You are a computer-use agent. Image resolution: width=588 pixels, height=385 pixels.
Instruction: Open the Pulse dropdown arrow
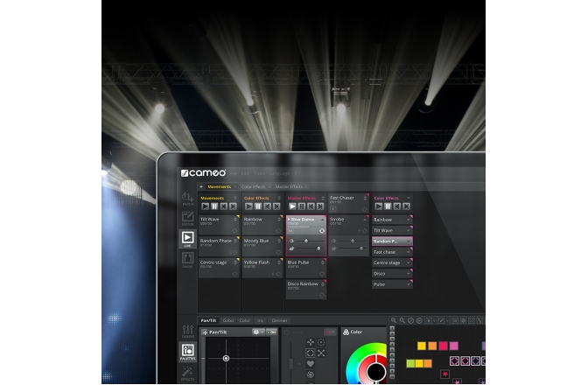click(x=409, y=284)
